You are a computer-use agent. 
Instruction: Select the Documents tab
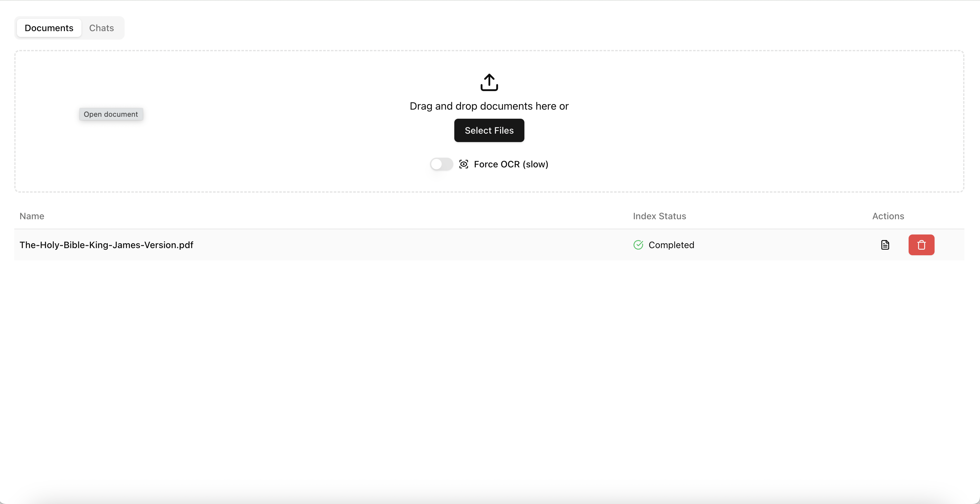tap(49, 28)
